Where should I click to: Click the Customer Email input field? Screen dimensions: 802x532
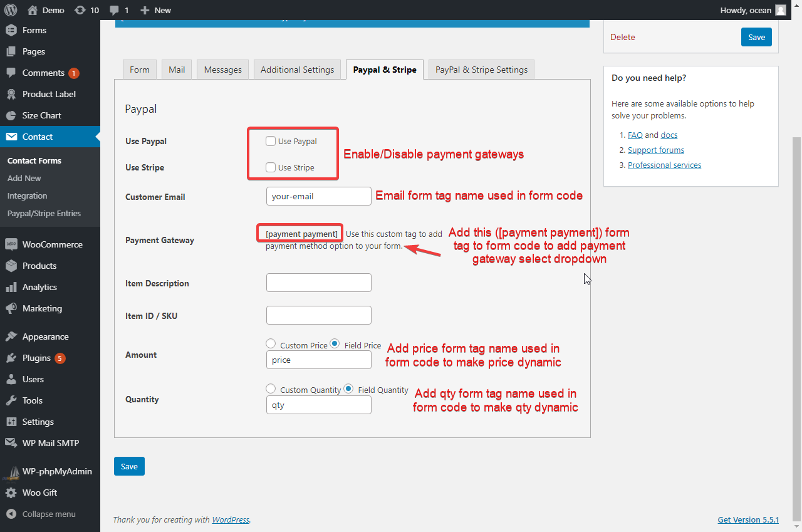[x=319, y=196]
